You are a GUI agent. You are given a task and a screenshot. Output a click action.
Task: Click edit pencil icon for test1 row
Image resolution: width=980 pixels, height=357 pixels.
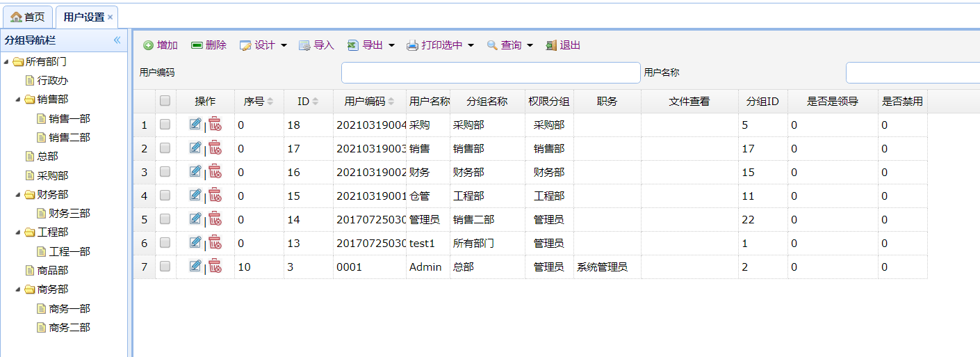coord(195,243)
